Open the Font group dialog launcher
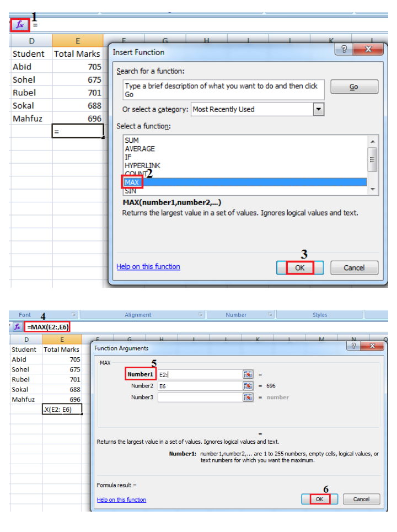The image size is (397, 532). 73,315
